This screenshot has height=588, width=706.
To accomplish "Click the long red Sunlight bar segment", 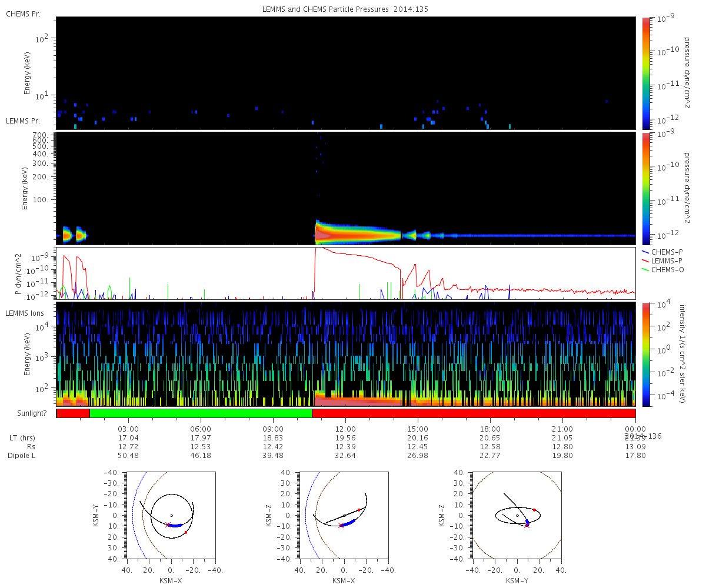I will [474, 413].
